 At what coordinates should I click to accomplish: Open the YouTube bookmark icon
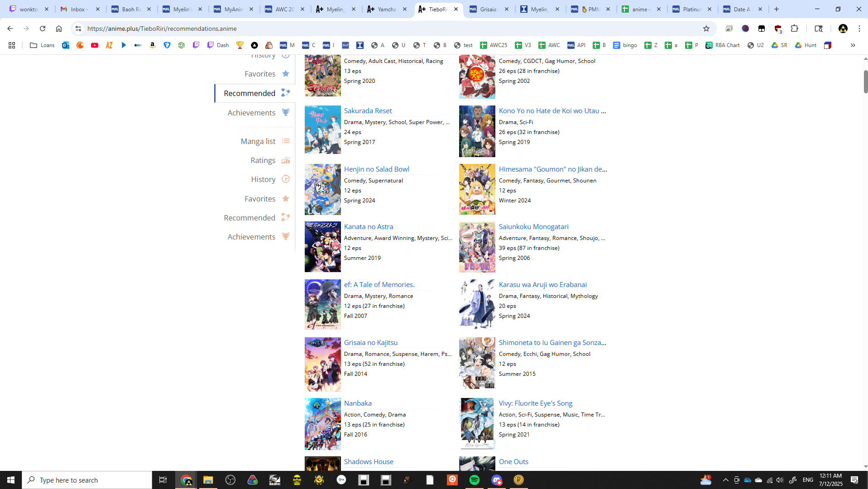pos(95,45)
